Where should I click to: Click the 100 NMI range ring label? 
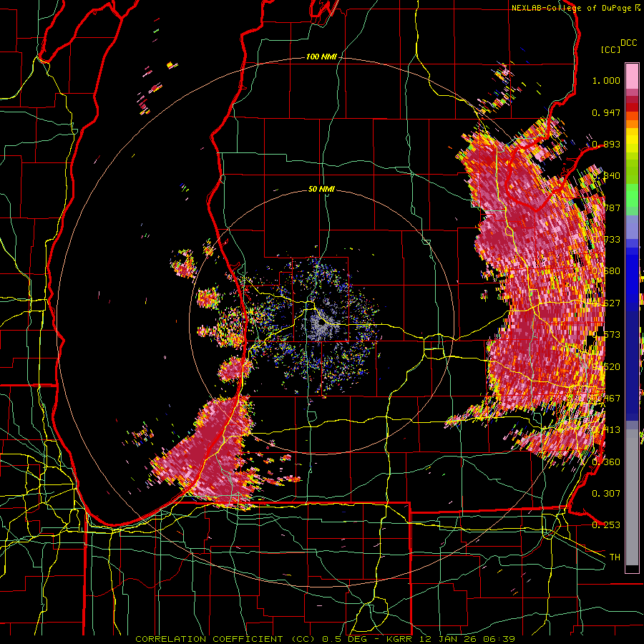[x=321, y=57]
